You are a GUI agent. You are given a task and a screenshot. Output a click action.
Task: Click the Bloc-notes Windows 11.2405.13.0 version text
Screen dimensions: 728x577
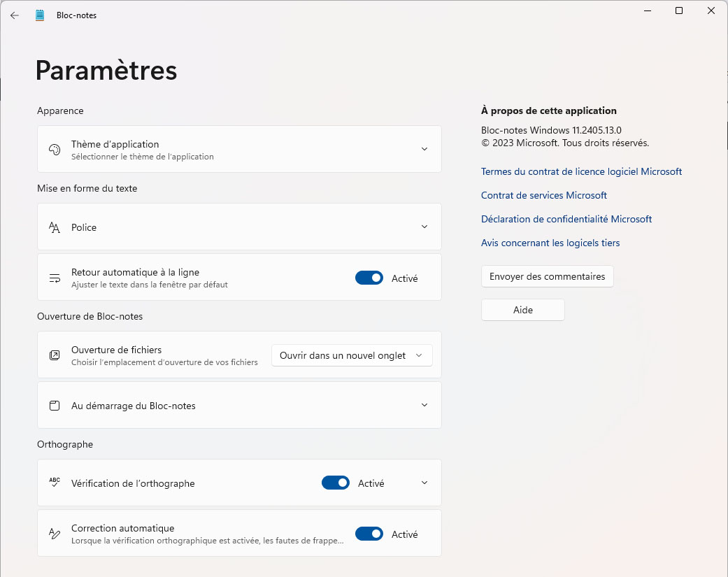pos(551,130)
